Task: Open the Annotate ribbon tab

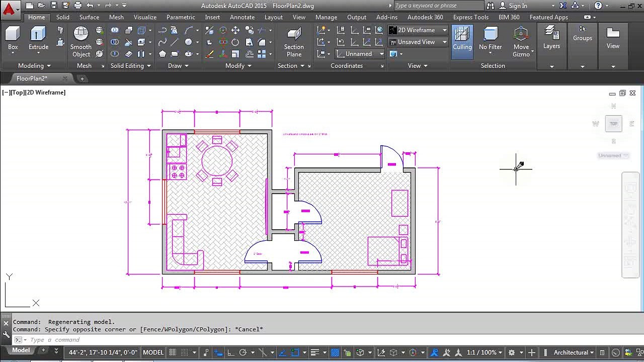Action: click(x=242, y=17)
